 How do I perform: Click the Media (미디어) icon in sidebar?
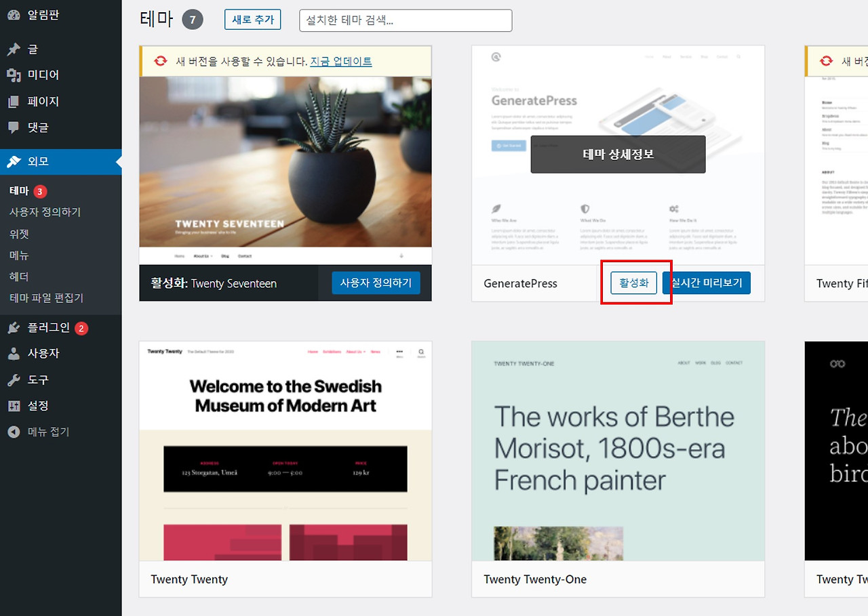click(14, 75)
